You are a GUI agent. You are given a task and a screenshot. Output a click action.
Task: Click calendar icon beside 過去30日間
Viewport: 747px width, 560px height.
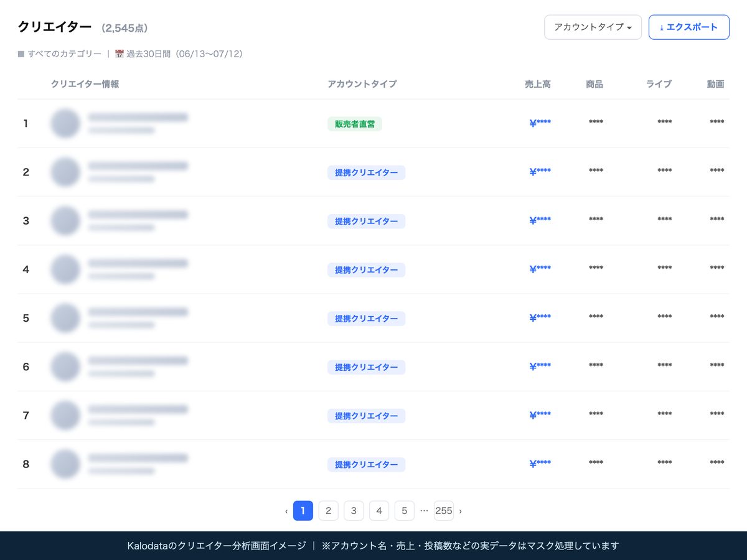coord(120,54)
